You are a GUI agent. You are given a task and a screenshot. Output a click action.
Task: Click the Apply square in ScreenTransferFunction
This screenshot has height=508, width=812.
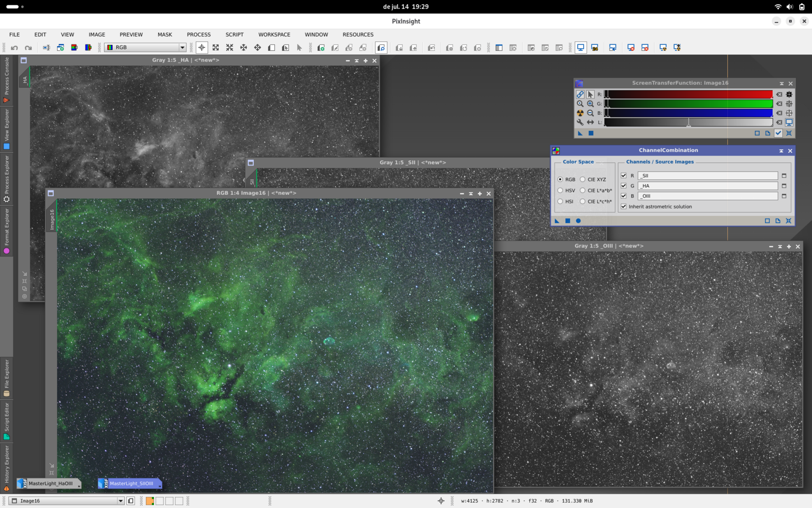[591, 133]
